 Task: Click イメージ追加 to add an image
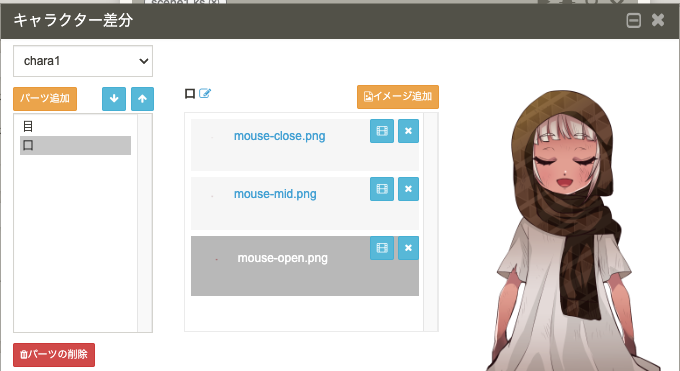click(398, 97)
